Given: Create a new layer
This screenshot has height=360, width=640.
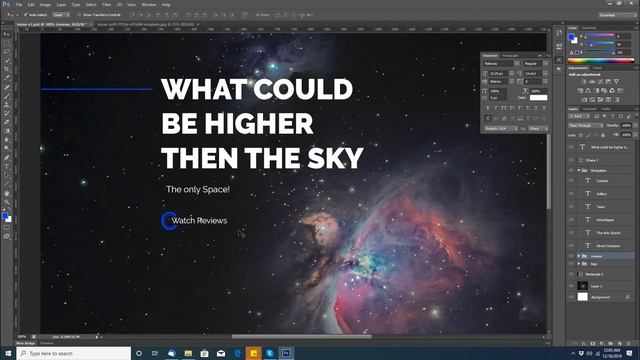Looking at the screenshot, I should 620,344.
